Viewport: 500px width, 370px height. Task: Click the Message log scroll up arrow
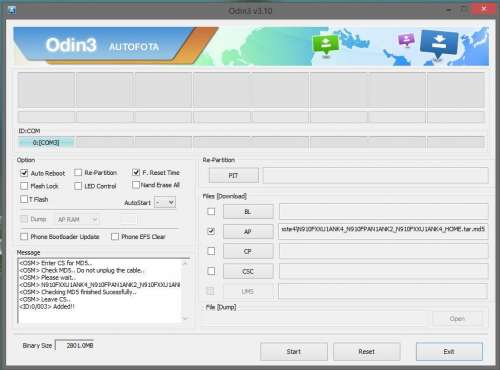pyautogui.click(x=185, y=263)
